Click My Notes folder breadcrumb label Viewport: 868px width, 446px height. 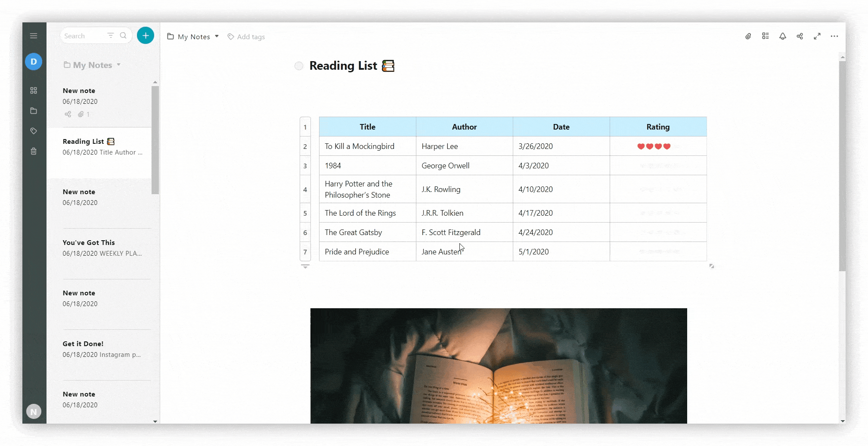click(x=194, y=37)
